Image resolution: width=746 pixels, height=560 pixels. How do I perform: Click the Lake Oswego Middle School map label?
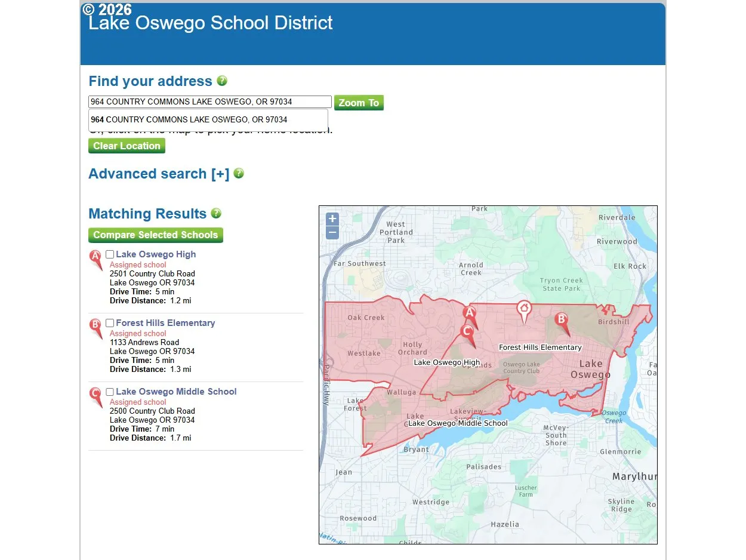click(x=458, y=423)
